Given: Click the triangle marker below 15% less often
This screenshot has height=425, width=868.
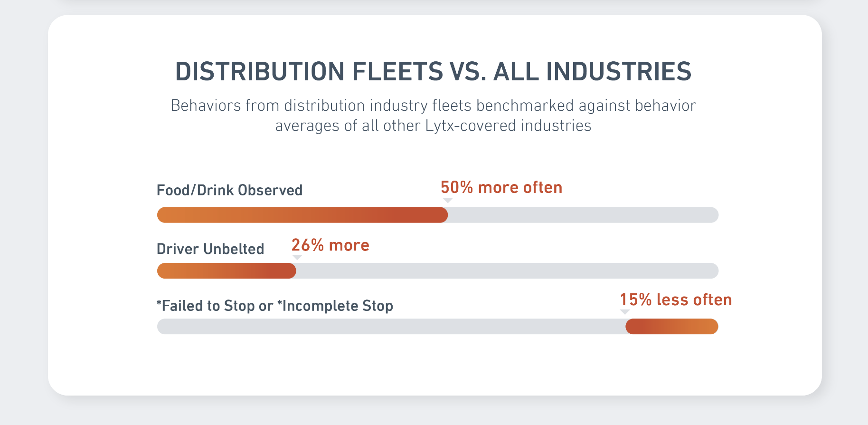Looking at the screenshot, I should pos(625,312).
